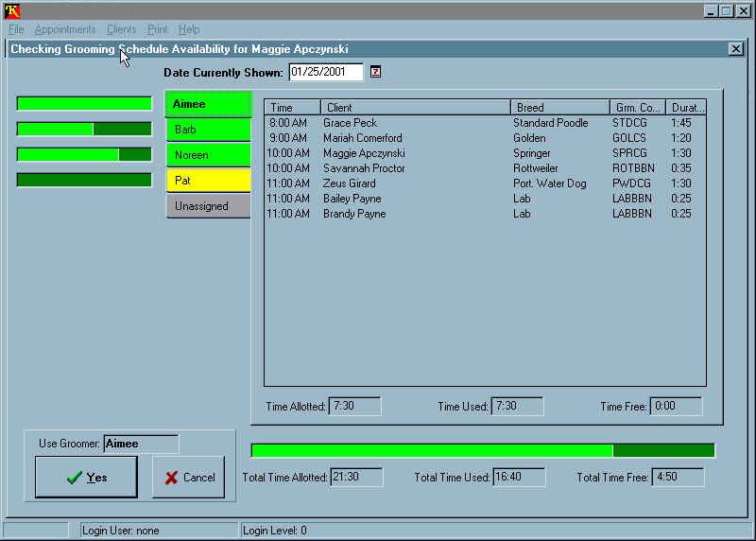Click the Durat... column header
Screen dimensions: 756x541
pos(686,107)
